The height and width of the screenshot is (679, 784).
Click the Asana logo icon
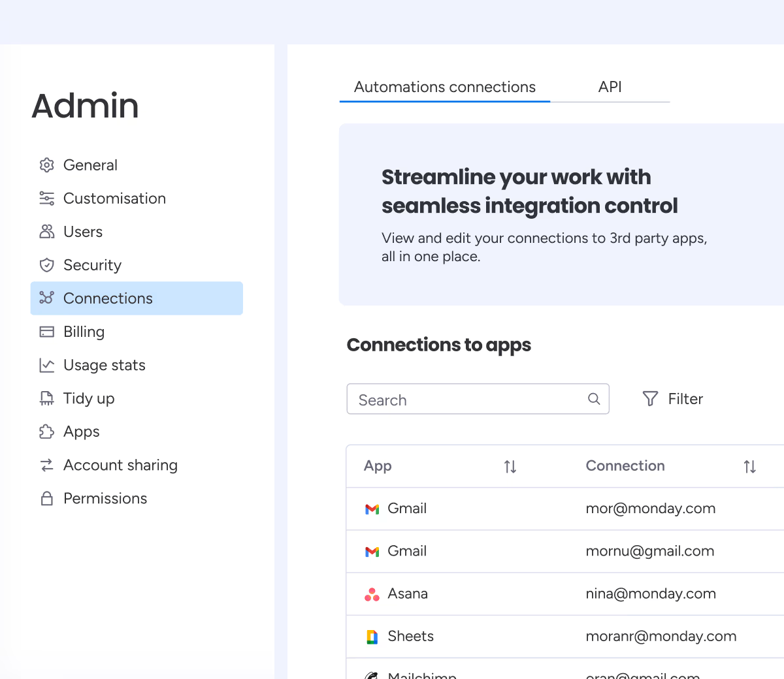pyautogui.click(x=372, y=594)
